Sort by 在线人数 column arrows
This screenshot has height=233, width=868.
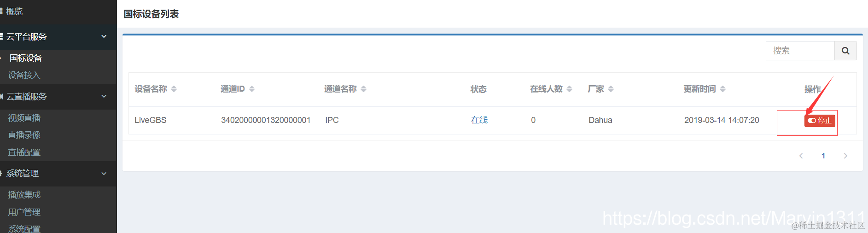coord(569,89)
